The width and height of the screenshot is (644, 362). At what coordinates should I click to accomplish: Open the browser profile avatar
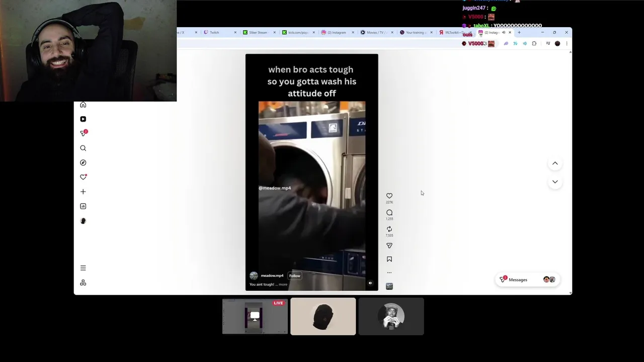[x=557, y=44]
